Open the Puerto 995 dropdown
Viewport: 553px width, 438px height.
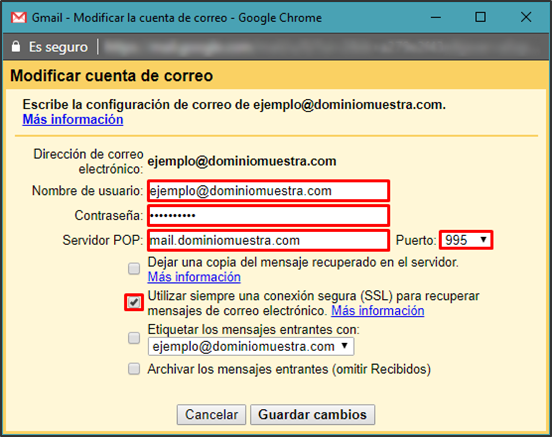(x=466, y=240)
